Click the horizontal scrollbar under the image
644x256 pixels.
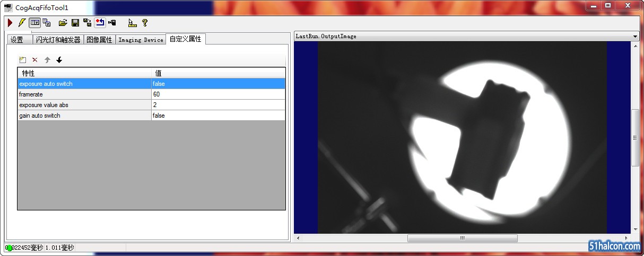[x=462, y=239]
